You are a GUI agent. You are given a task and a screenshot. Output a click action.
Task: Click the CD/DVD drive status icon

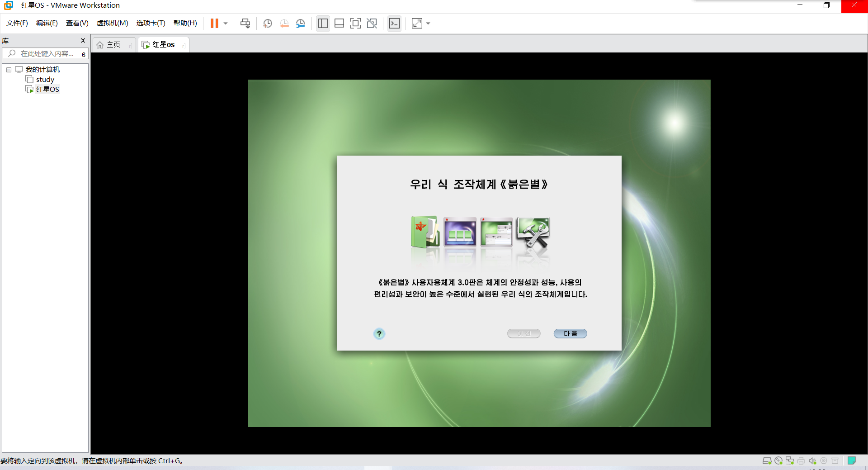pyautogui.click(x=778, y=461)
